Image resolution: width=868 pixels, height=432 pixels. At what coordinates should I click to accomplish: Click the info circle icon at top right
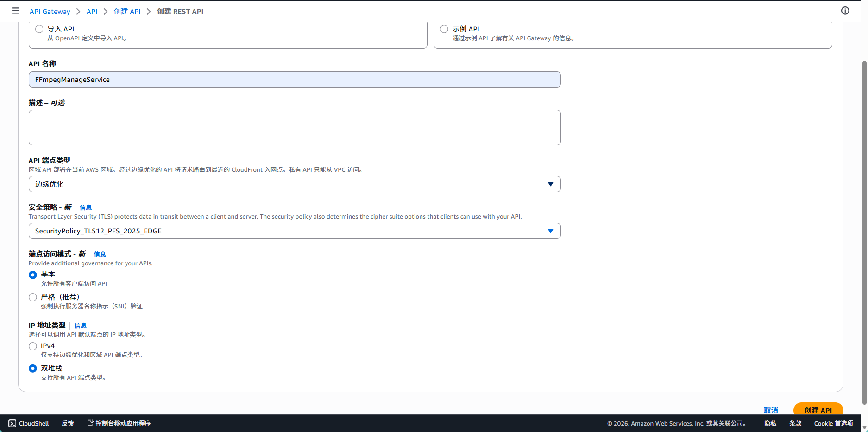pos(845,11)
